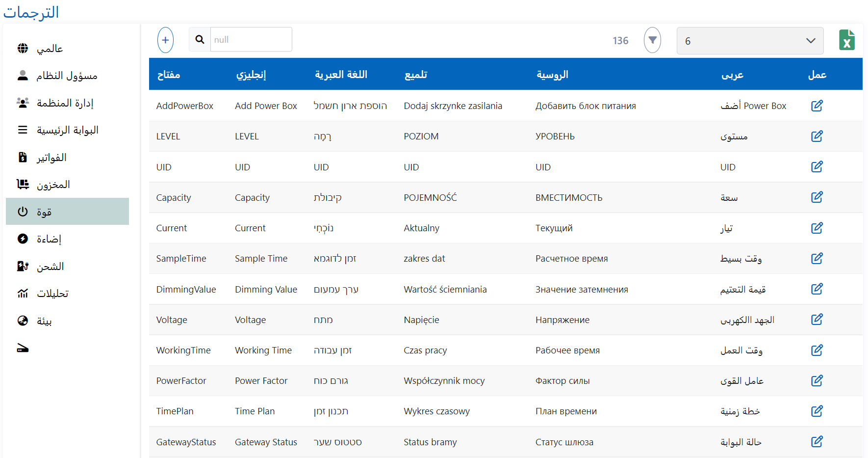Image resolution: width=868 pixels, height=458 pixels.
Task: Click the scanner device icon at sidebar bottom
Action: [x=23, y=348]
